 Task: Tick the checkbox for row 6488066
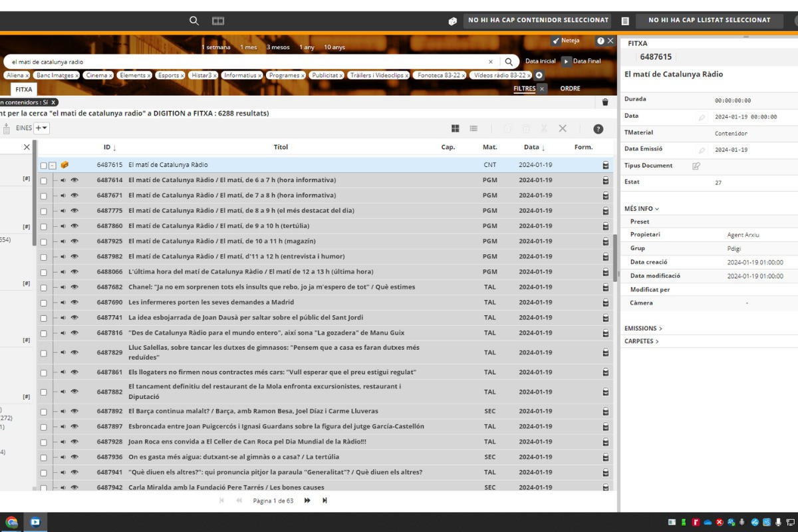[43, 272]
